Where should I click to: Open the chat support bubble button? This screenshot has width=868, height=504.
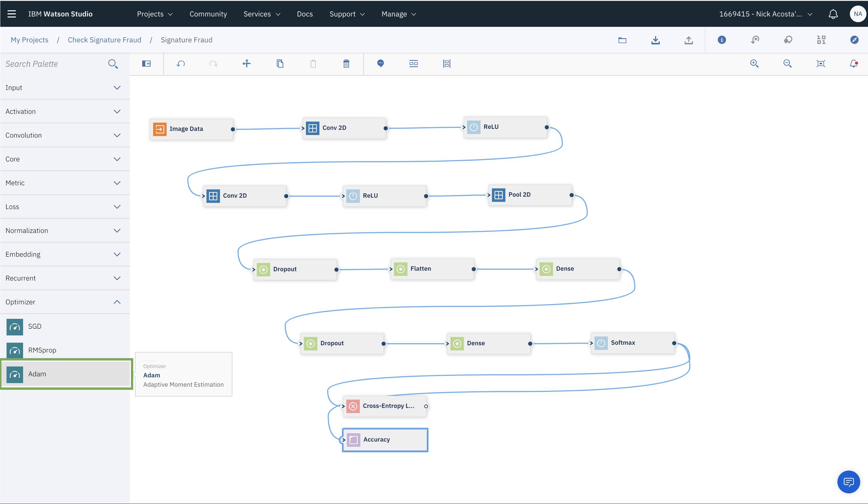[x=848, y=482]
